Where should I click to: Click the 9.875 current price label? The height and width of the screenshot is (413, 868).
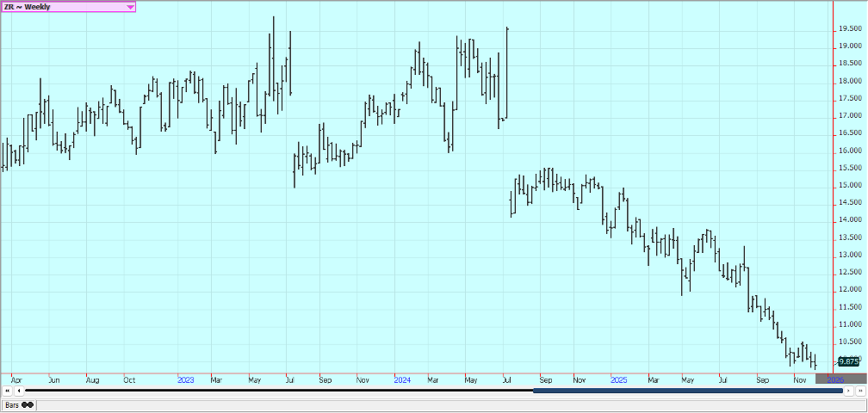click(x=848, y=361)
